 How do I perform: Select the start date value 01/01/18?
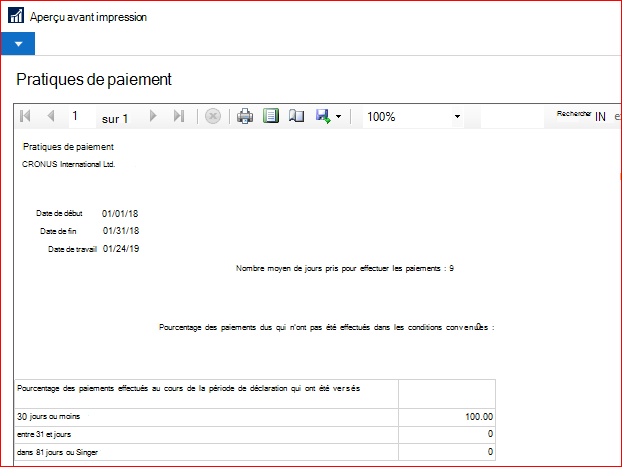tap(120, 214)
